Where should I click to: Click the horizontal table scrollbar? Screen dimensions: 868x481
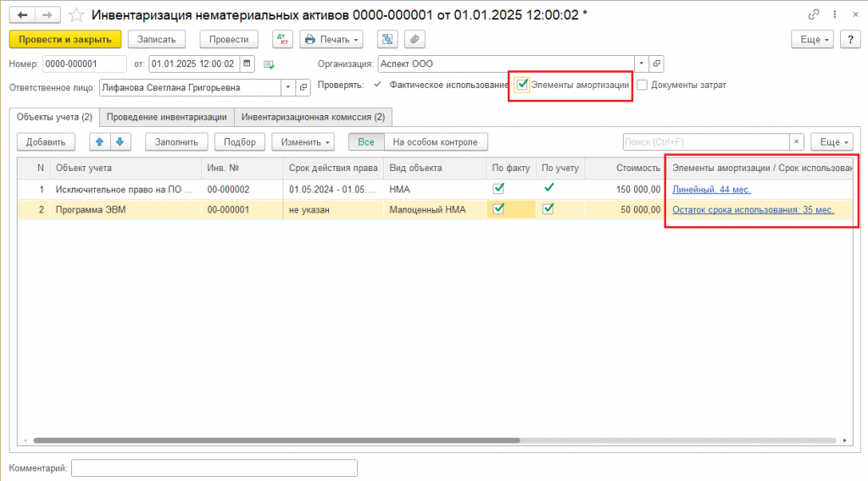point(277,440)
